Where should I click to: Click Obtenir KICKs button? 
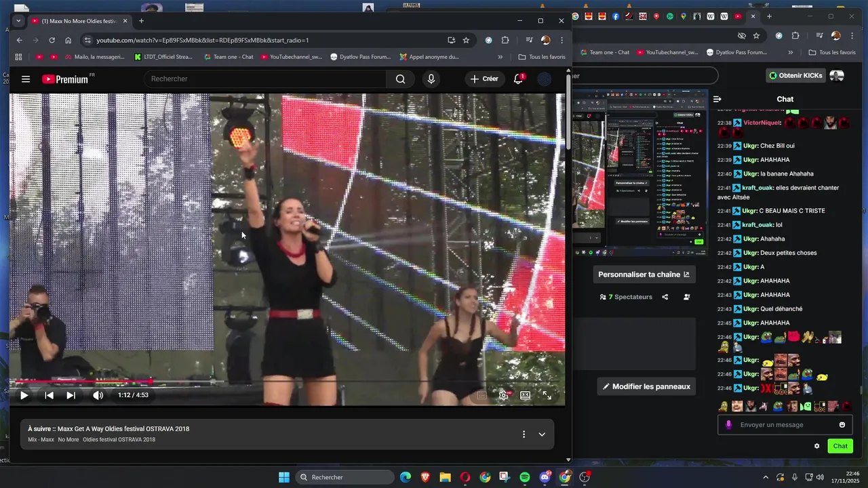click(795, 75)
